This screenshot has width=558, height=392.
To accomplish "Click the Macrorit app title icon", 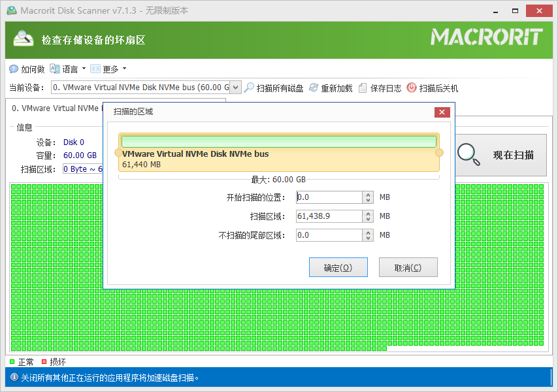I will [x=12, y=10].
